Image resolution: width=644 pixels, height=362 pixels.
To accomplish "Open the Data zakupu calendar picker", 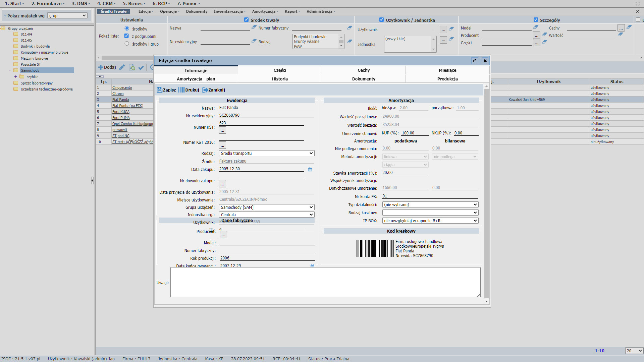I will click(x=310, y=169).
